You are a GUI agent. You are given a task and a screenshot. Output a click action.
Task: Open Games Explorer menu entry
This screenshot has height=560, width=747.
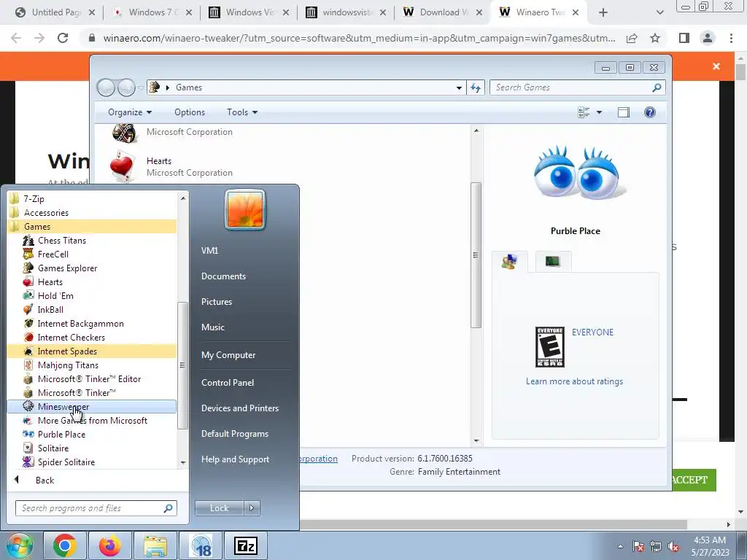tap(67, 268)
